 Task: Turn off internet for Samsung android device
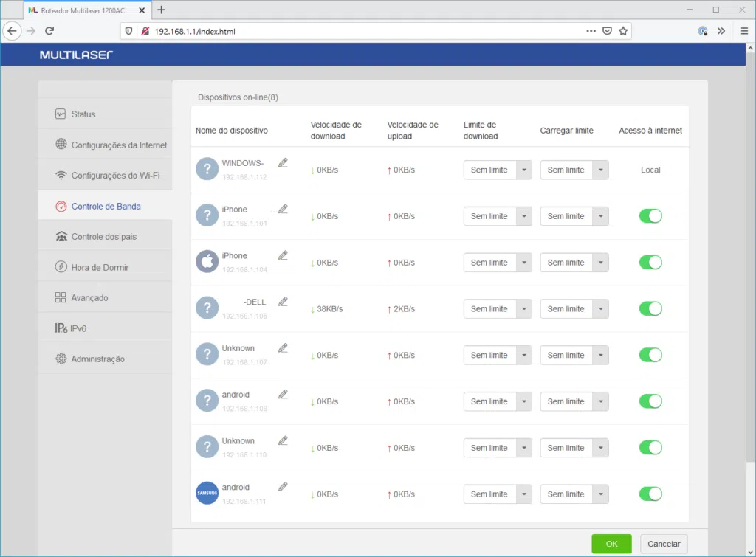coord(650,494)
